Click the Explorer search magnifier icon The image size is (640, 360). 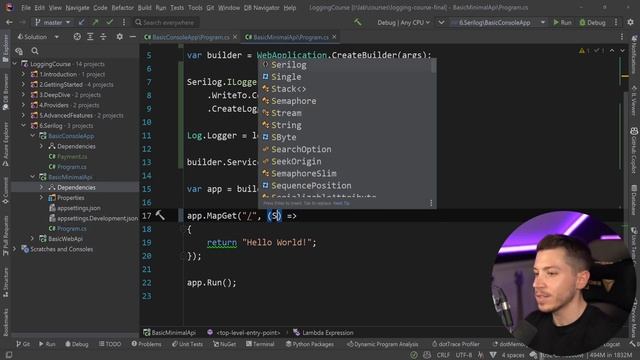(35, 51)
